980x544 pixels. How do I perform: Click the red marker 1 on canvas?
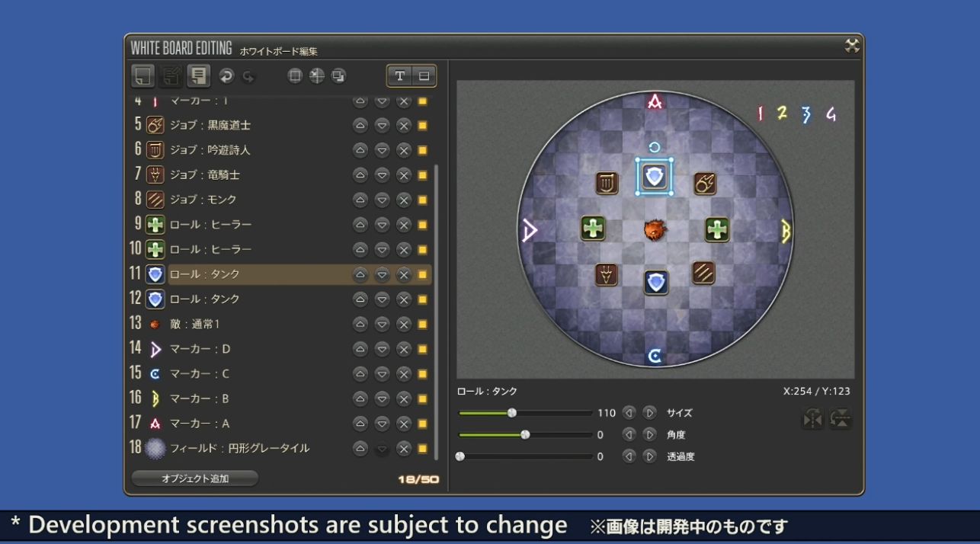(760, 114)
